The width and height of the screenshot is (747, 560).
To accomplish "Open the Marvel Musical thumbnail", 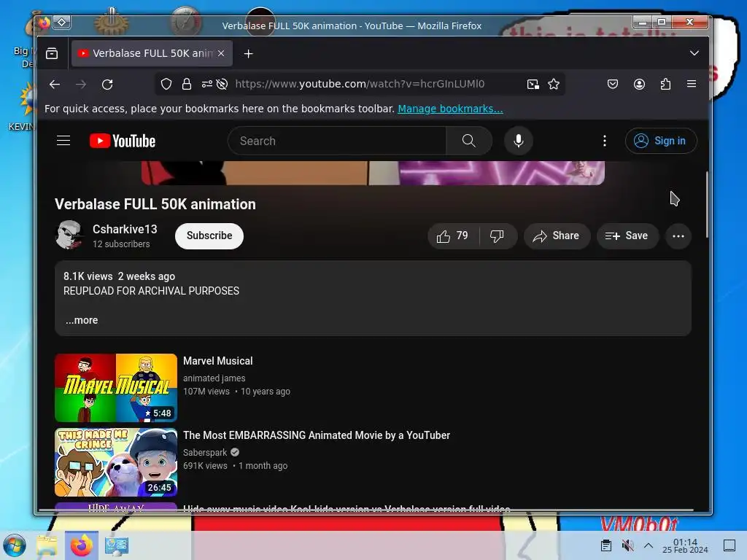I will 116,388.
